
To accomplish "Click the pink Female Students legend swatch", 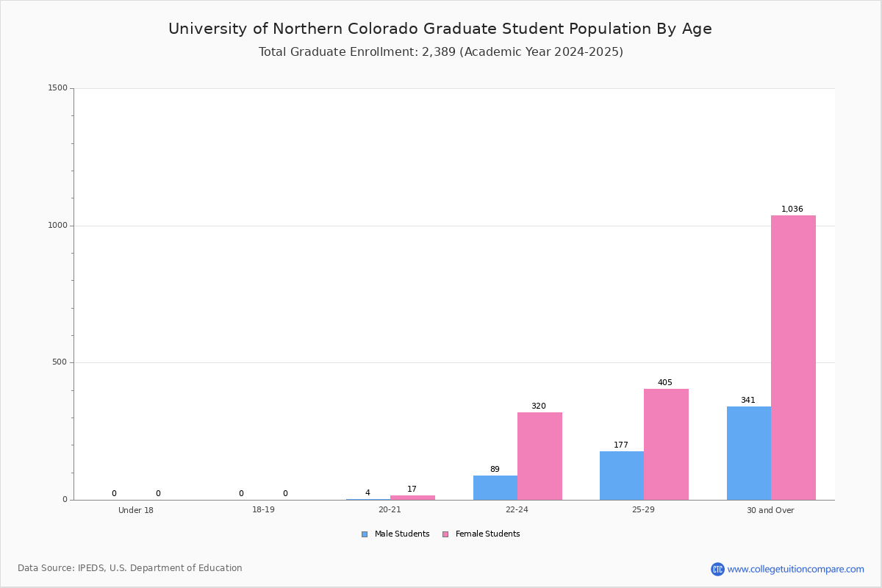I will coord(445,534).
